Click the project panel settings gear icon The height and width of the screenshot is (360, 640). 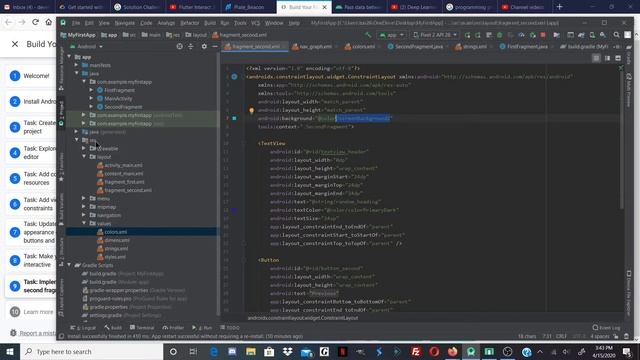[204, 47]
